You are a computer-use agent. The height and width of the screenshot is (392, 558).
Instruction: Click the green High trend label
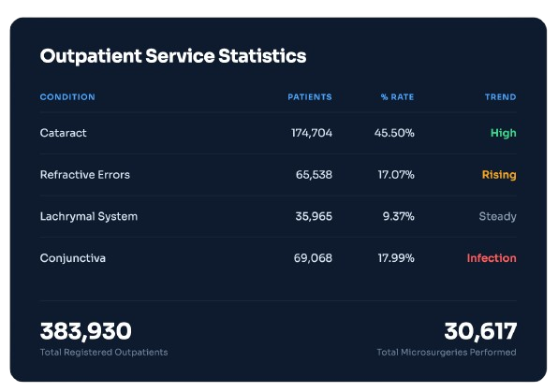tap(503, 133)
